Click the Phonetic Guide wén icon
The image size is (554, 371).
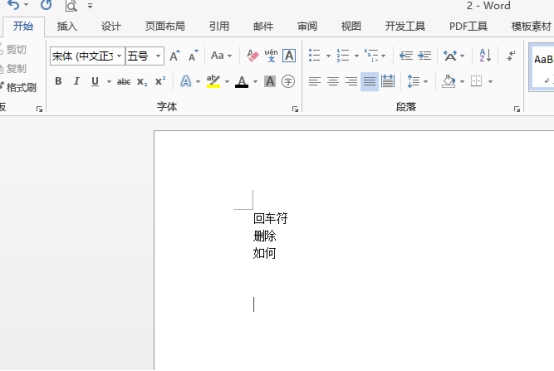pos(271,56)
